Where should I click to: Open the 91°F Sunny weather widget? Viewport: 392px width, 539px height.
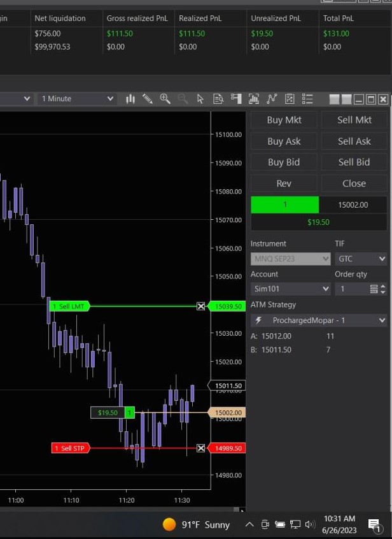tap(196, 524)
